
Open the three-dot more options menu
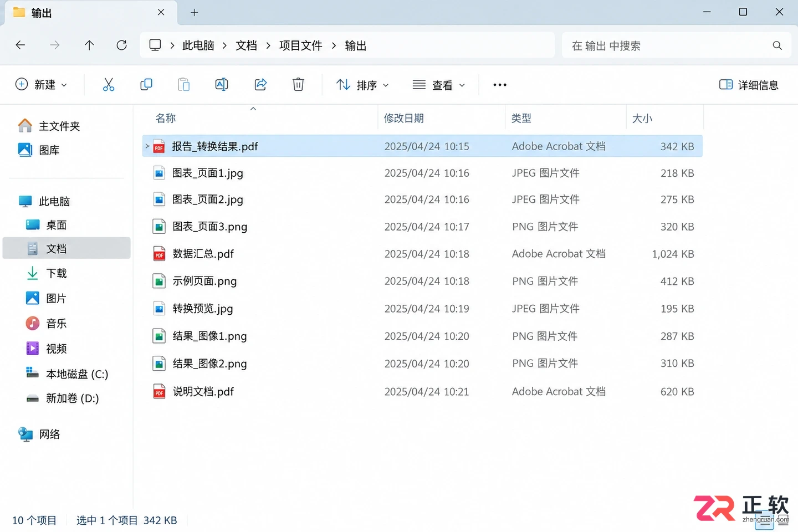(500, 85)
